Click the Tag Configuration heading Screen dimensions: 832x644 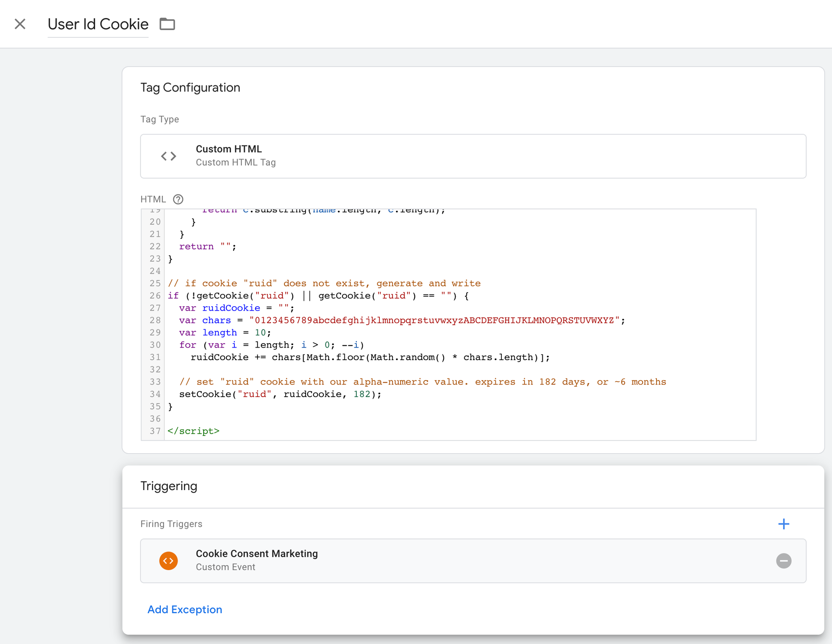click(190, 88)
